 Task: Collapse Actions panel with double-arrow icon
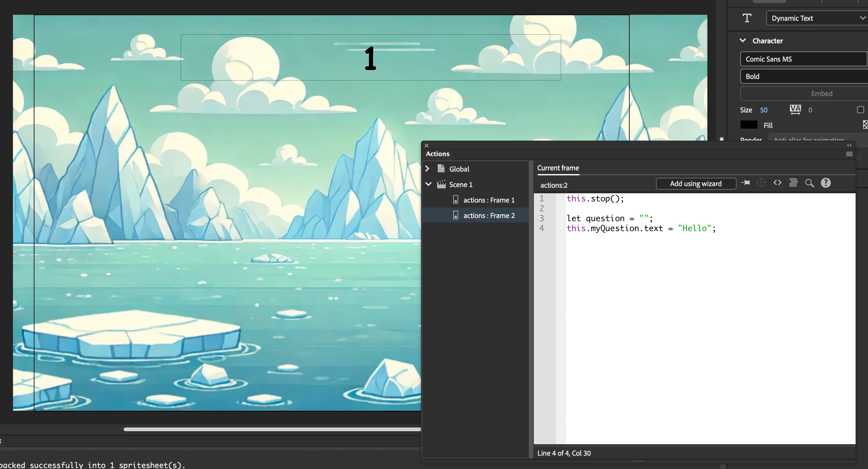click(x=849, y=146)
